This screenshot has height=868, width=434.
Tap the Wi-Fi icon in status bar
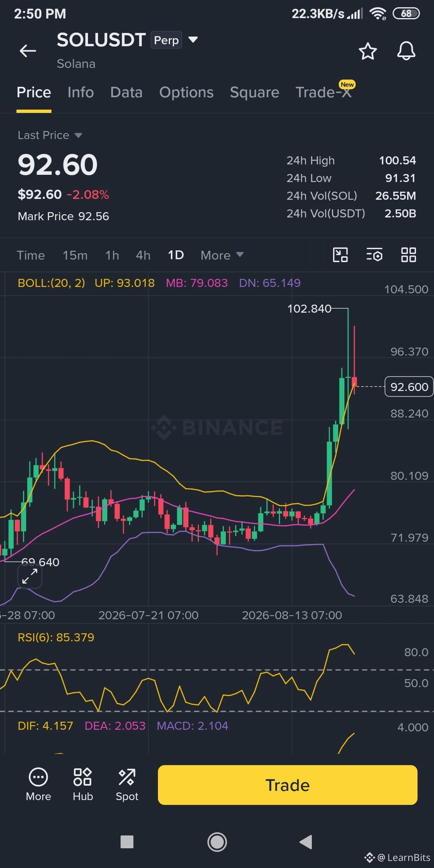click(378, 14)
